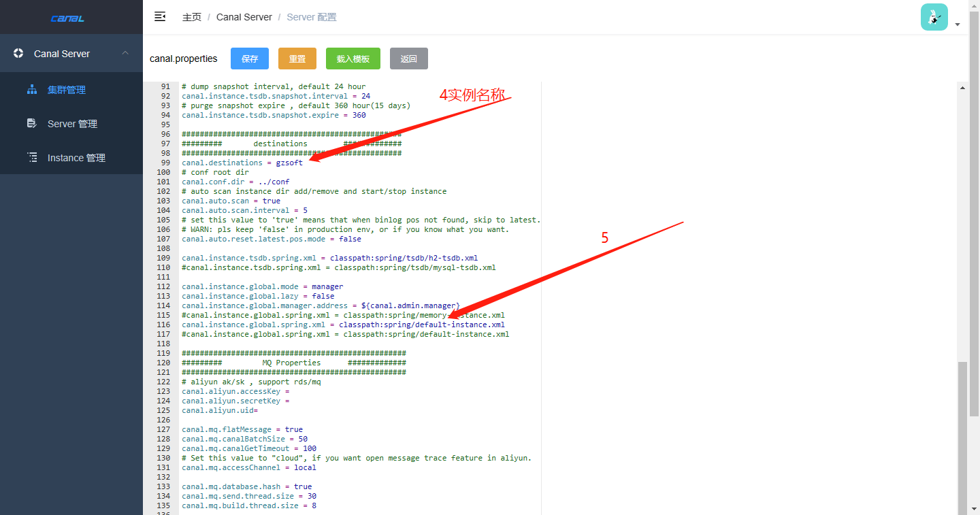Screen dimensions: 980x515
Task: Click line canal.aliyun.secretKey =
Action: click(x=235, y=401)
